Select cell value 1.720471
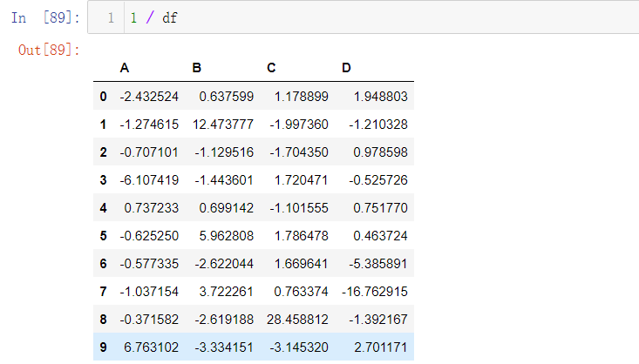 301,180
